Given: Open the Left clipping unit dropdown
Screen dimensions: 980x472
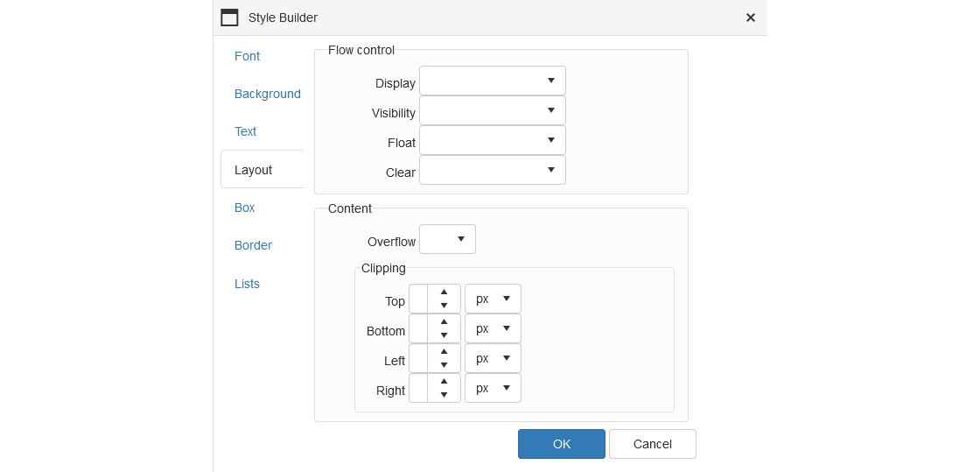Looking at the screenshot, I should coord(493,358).
